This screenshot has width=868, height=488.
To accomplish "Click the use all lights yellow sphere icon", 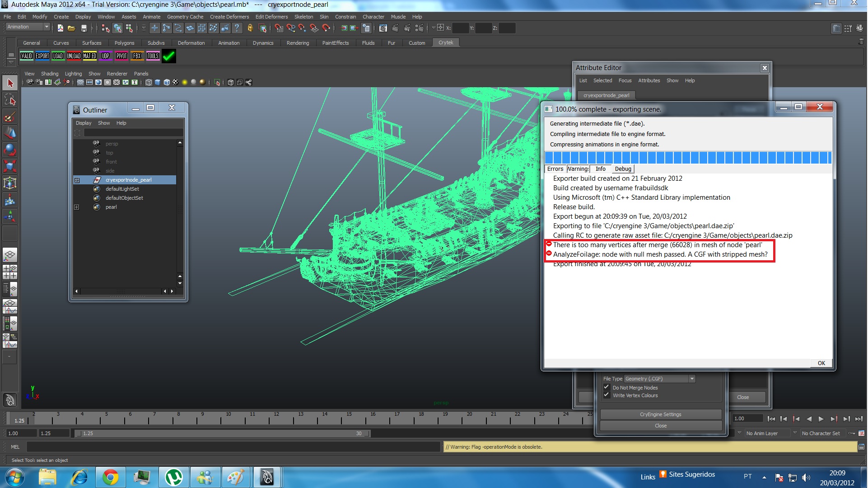I will tap(184, 82).
